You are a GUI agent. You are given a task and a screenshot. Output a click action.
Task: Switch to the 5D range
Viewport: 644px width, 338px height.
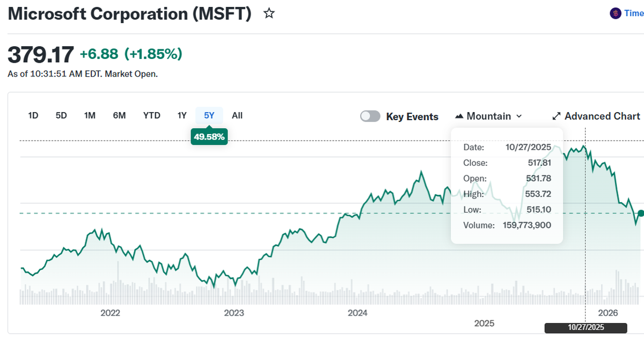pyautogui.click(x=61, y=115)
